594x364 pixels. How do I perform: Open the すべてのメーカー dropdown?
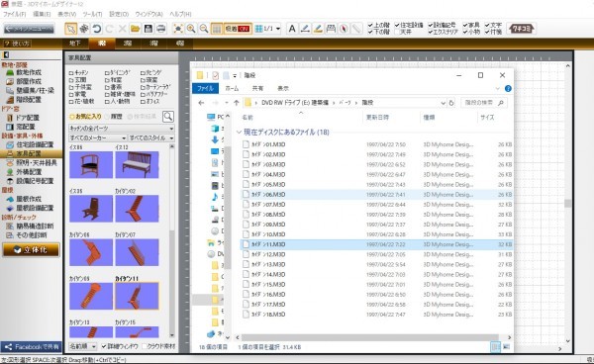pyautogui.click(x=97, y=137)
